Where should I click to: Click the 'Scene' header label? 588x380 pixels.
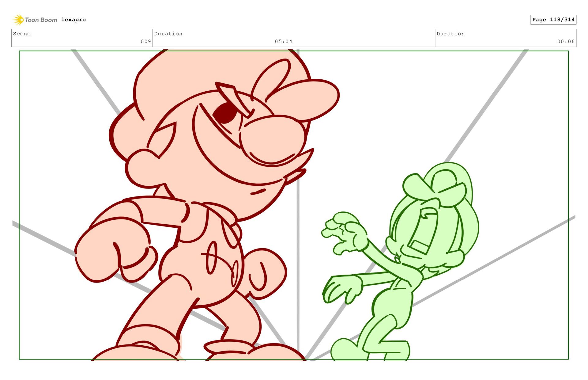pos(22,34)
